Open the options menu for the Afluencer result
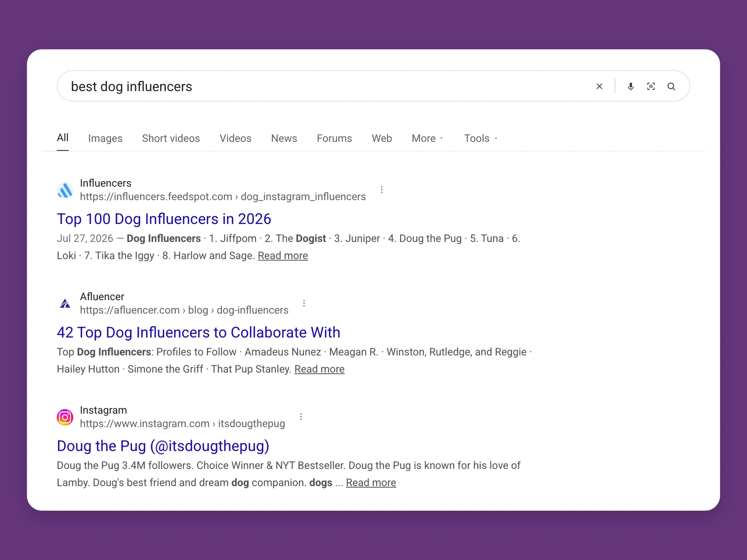This screenshot has width=747, height=560. [x=304, y=303]
